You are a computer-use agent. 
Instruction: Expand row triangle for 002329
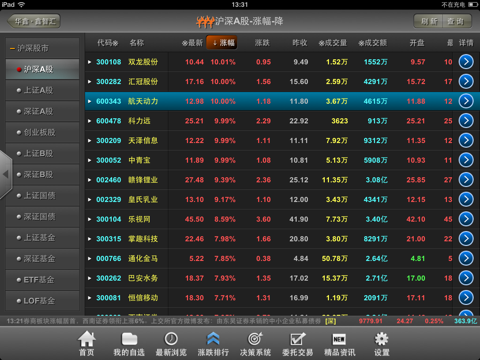tap(89, 200)
